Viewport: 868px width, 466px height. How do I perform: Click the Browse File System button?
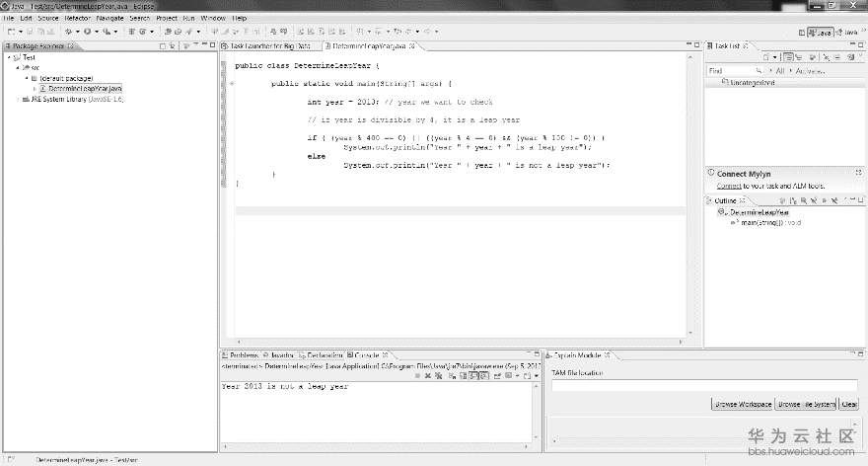806,405
